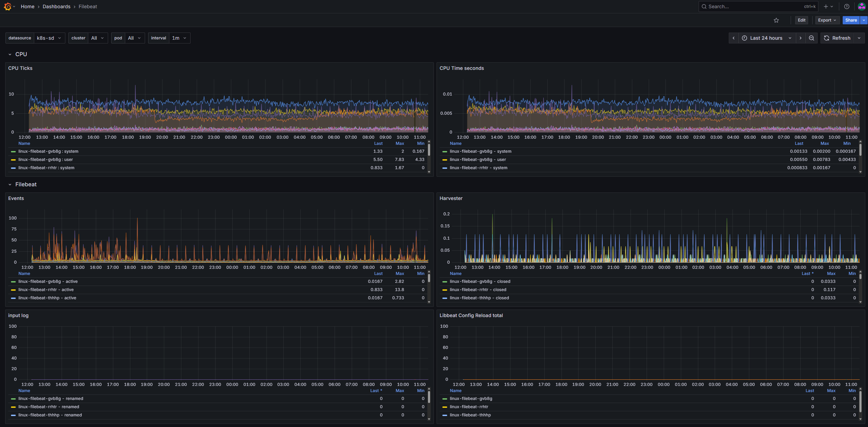
Task: Shift time range forward arrow
Action: coord(801,38)
